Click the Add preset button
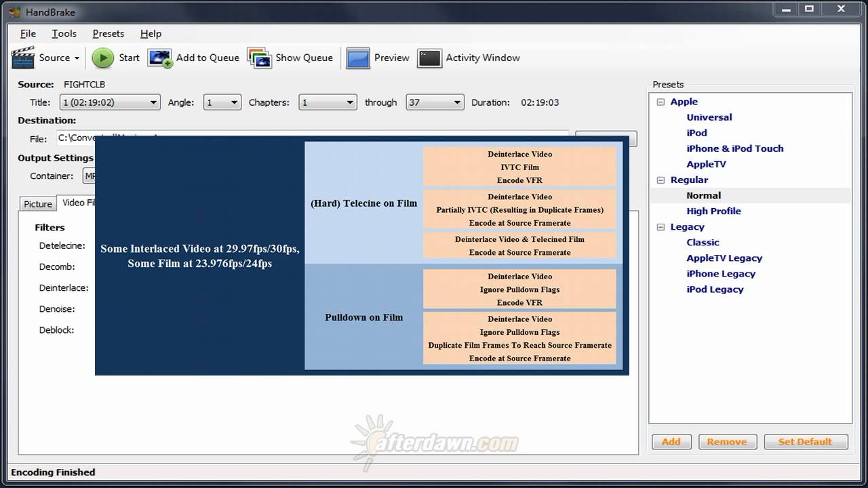The image size is (868, 488). tap(671, 442)
